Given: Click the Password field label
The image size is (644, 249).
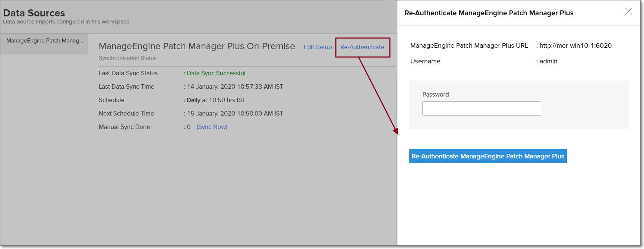Looking at the screenshot, I should (435, 94).
